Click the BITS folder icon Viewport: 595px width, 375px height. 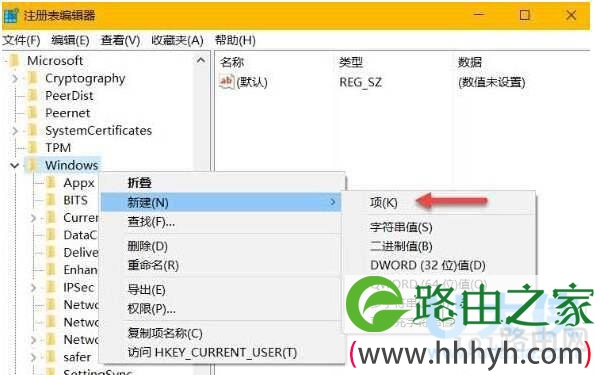[x=51, y=200]
